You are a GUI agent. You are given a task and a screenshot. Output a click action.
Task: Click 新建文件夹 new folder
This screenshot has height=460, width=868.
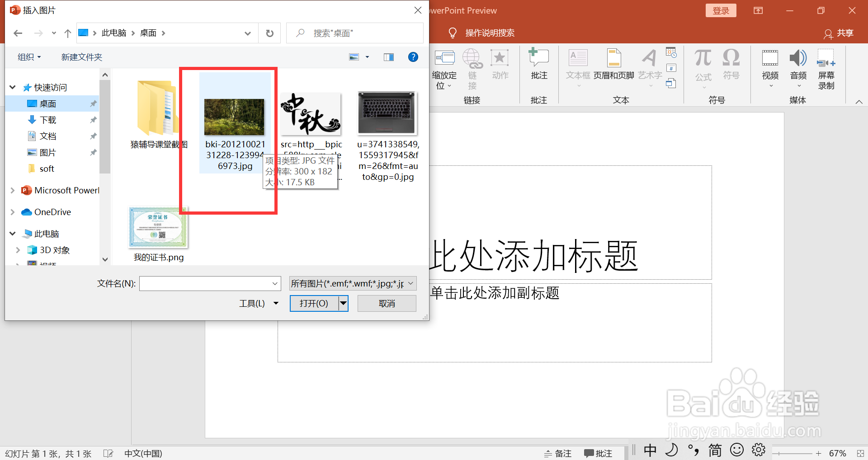(82, 57)
